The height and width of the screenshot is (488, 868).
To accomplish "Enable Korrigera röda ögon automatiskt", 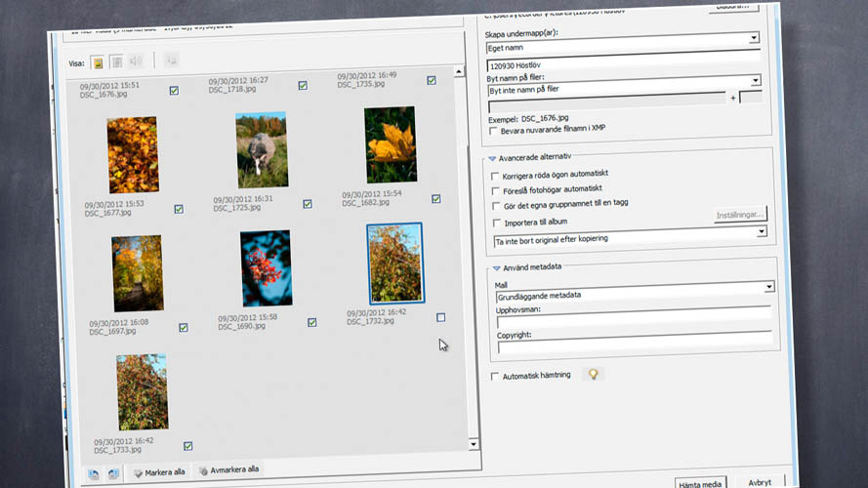I will pos(495,177).
